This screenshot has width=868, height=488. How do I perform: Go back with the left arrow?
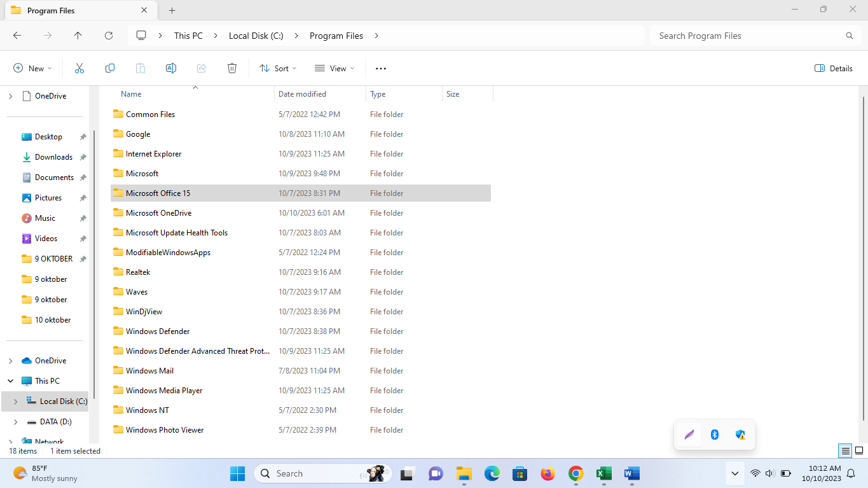[x=17, y=36]
